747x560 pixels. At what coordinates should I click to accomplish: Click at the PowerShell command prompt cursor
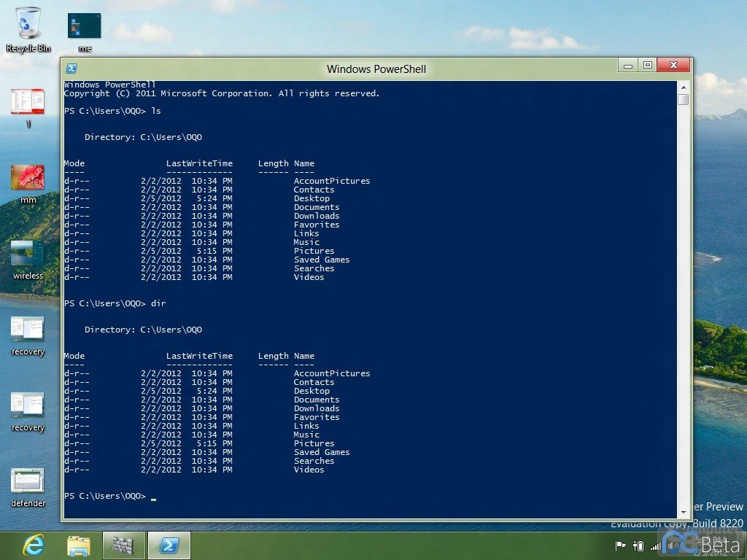[x=153, y=497]
